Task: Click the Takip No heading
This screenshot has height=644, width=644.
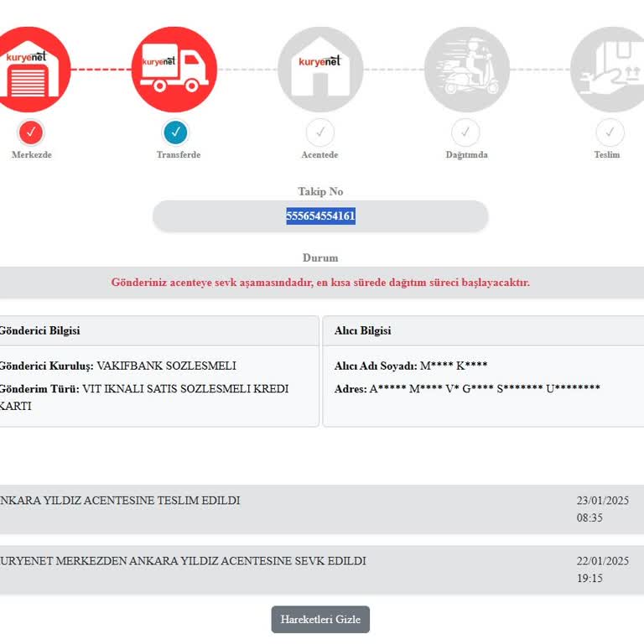Action: (x=320, y=191)
